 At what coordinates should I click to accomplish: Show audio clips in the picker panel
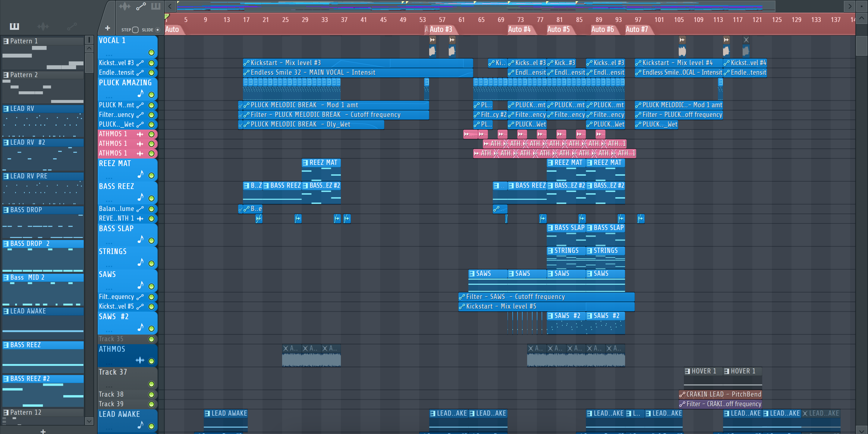(x=43, y=26)
